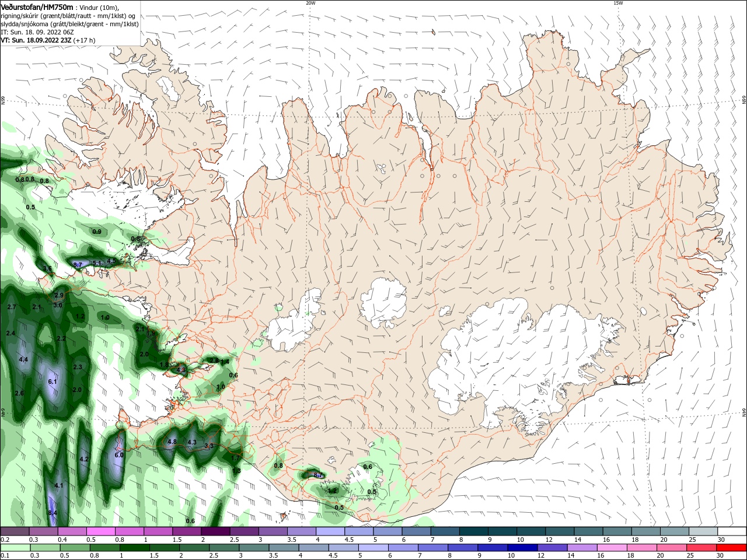Click the 25 label in the snow legend
Image resolution: width=747 pixels, height=560 pixels.
click(x=692, y=540)
